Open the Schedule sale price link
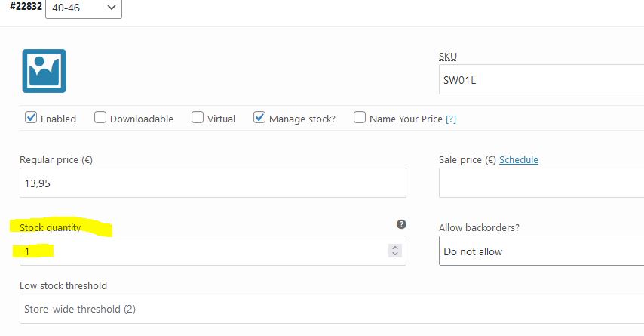The image size is (644, 336). 519,159
